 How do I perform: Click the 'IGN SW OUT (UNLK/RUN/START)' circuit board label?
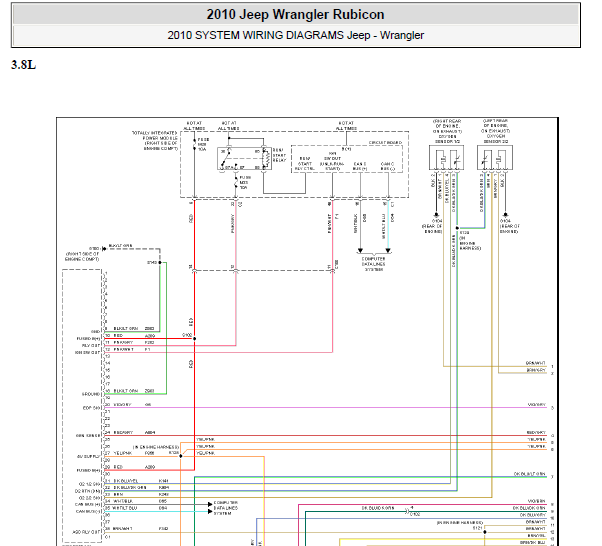pos(332,161)
